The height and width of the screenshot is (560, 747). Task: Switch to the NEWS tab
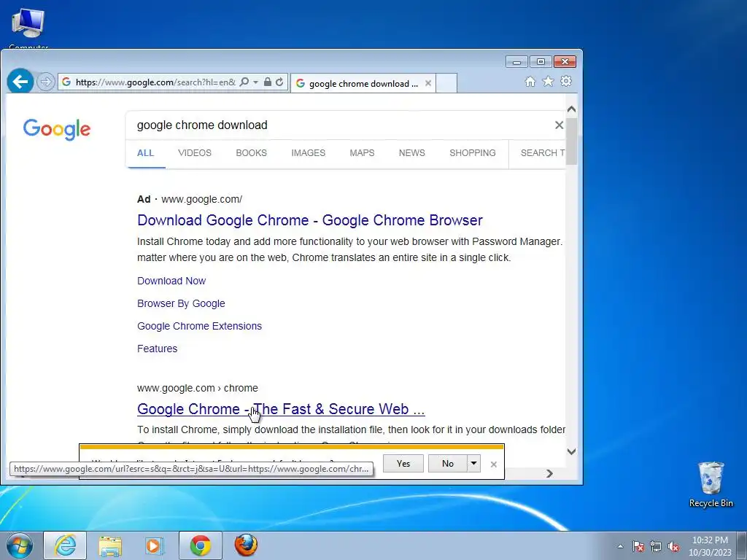pos(411,153)
